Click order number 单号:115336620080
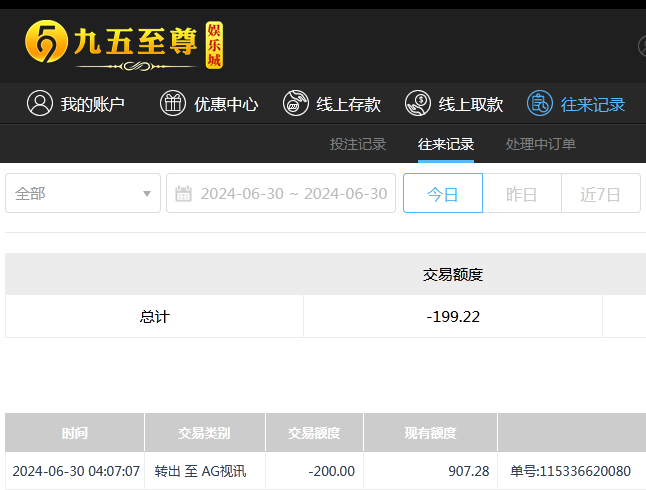The width and height of the screenshot is (646, 490). (571, 471)
